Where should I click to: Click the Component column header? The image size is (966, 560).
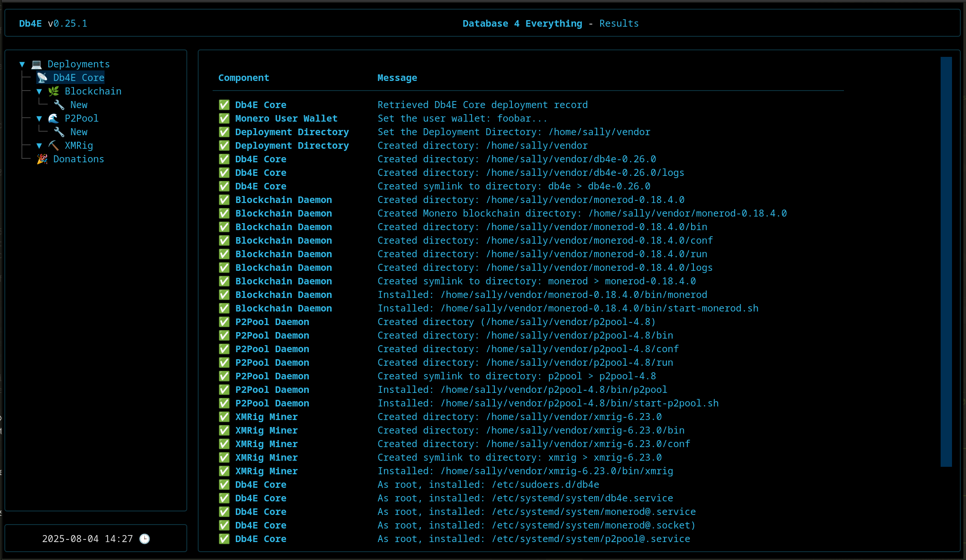coord(244,78)
